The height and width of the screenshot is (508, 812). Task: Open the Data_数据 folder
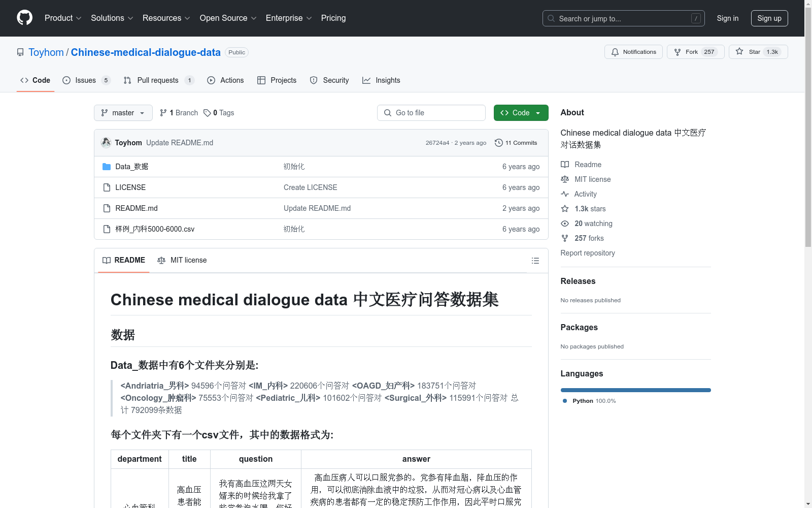click(131, 166)
